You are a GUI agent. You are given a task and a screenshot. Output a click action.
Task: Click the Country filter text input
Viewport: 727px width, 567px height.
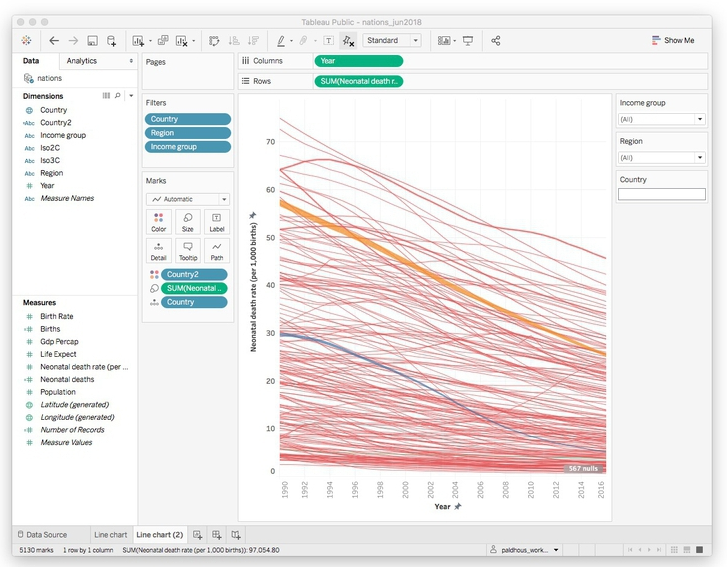[x=662, y=194]
